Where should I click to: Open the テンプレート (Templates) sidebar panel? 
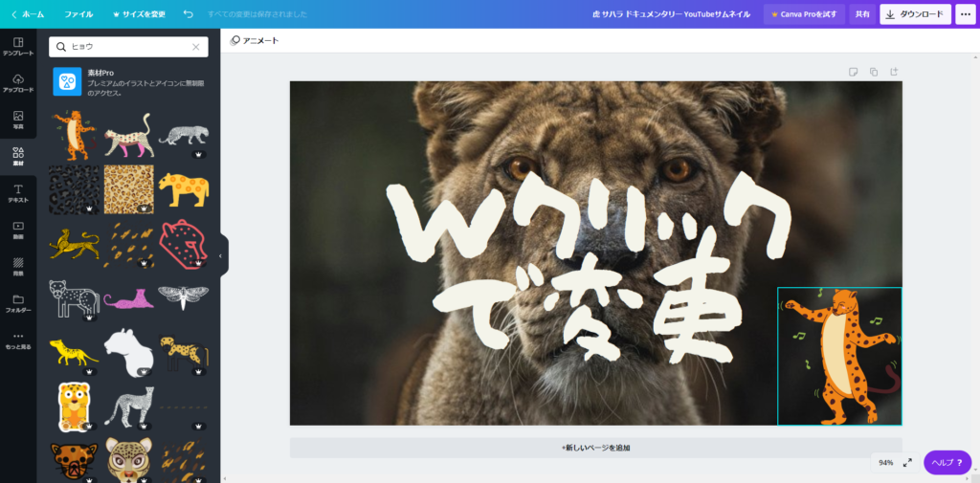pos(18,46)
